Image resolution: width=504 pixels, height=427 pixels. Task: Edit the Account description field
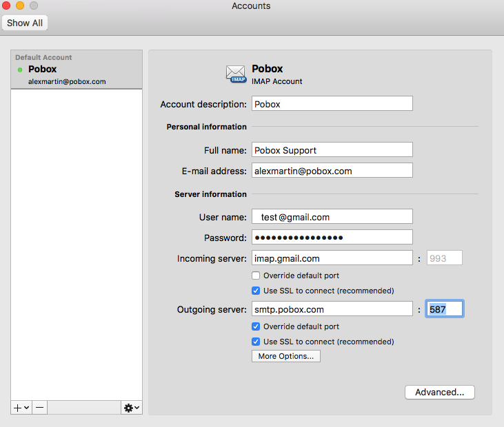[x=332, y=104]
